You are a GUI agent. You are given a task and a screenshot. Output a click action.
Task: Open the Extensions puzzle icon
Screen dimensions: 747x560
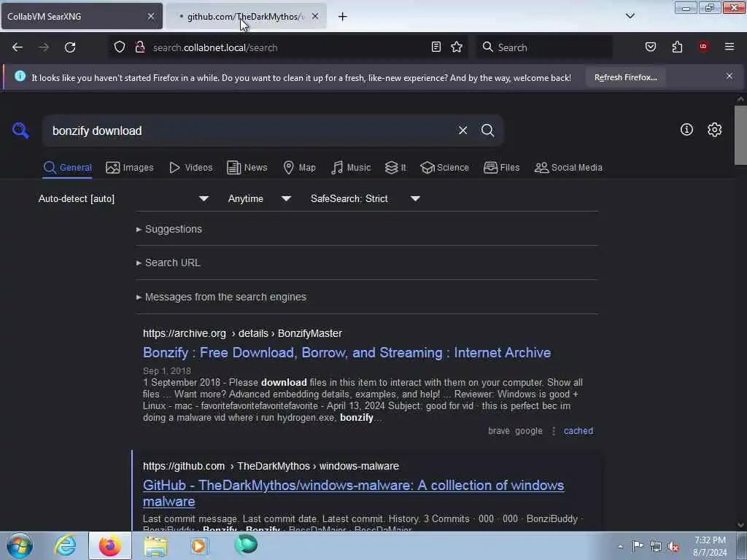677,47
